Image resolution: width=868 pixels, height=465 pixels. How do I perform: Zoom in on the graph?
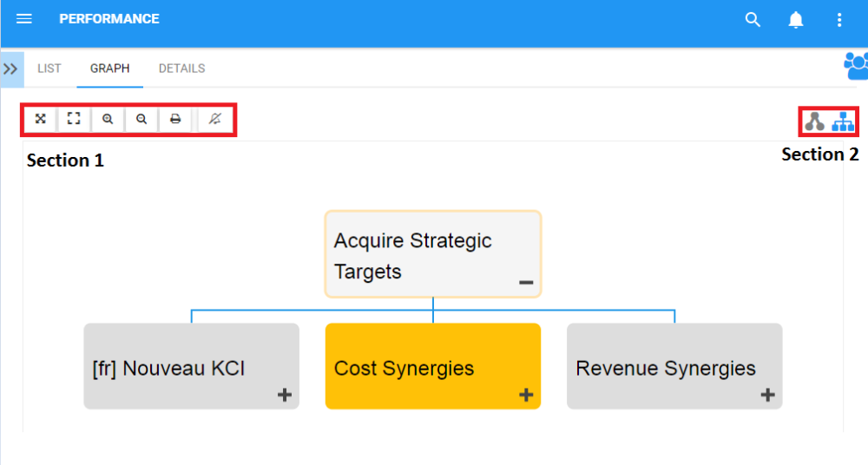pyautogui.click(x=108, y=119)
